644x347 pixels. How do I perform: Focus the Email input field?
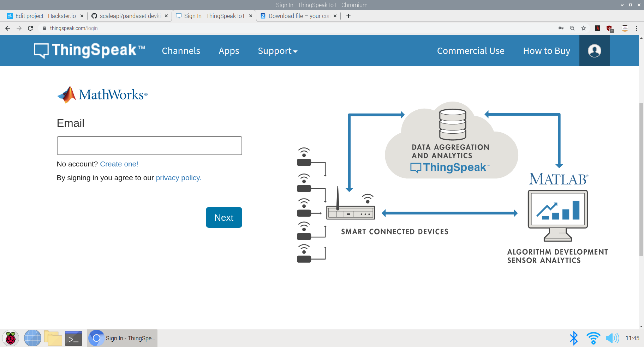tap(149, 146)
